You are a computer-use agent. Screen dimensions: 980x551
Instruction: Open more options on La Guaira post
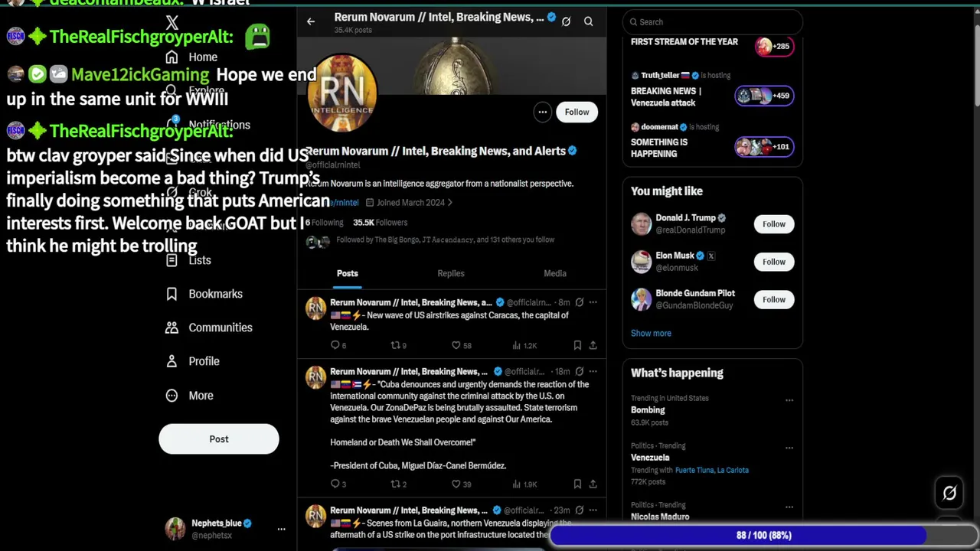coord(593,510)
